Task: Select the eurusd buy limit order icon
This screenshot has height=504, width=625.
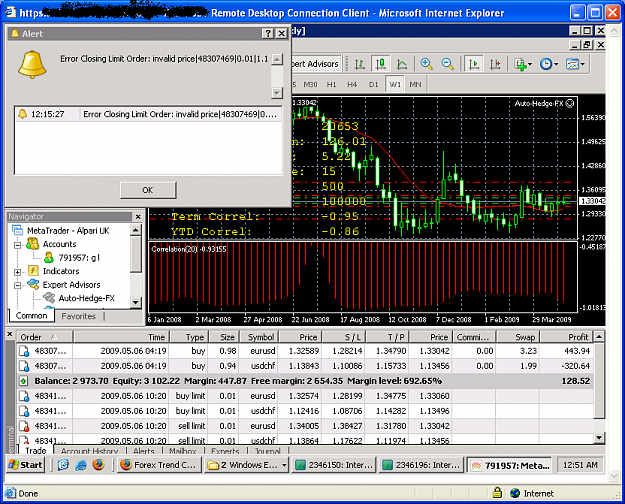Action: coord(24,396)
